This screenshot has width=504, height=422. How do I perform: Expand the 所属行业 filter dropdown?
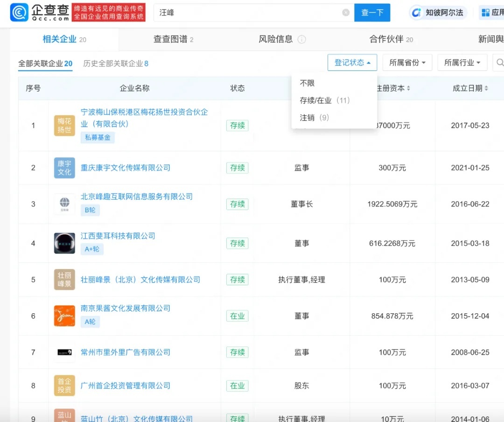point(462,63)
